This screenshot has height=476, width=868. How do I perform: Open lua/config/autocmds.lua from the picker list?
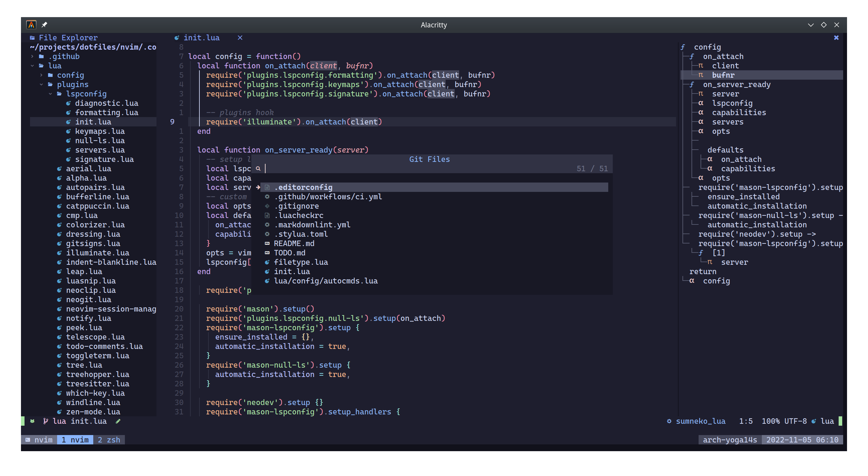tap(326, 281)
